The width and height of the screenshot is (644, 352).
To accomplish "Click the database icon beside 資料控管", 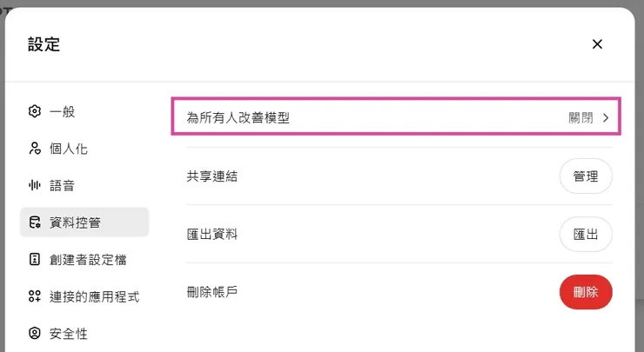I will pos(35,222).
